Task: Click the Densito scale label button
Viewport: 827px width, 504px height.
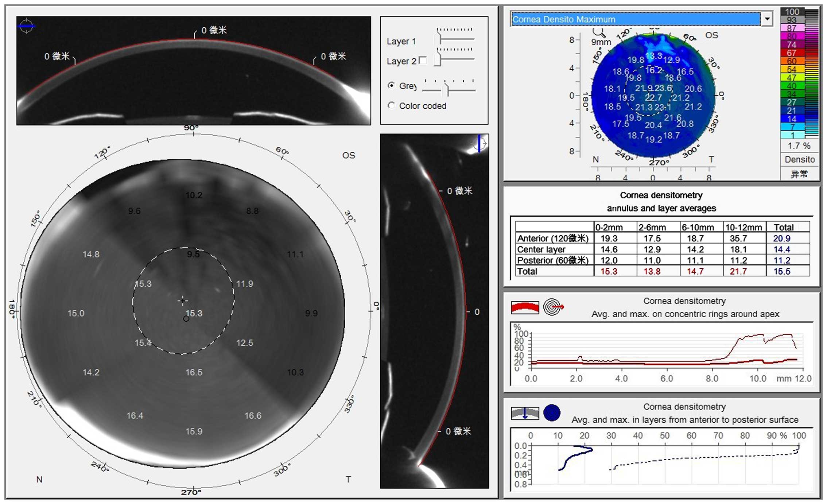Action: 799,159
